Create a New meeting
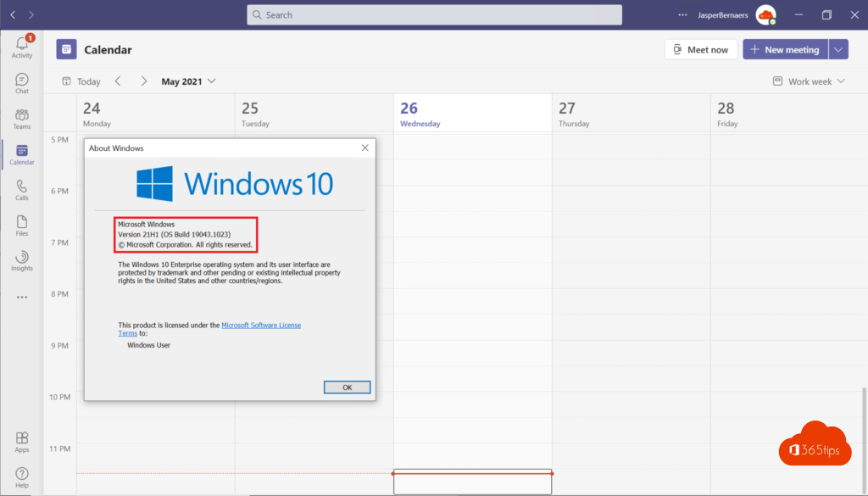The height and width of the screenshot is (496, 868). pyautogui.click(x=785, y=49)
